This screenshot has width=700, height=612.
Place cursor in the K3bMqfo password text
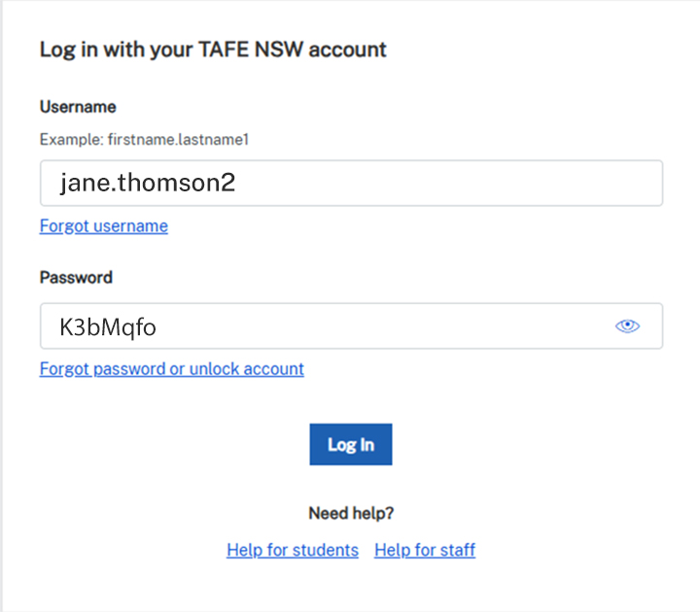click(108, 327)
